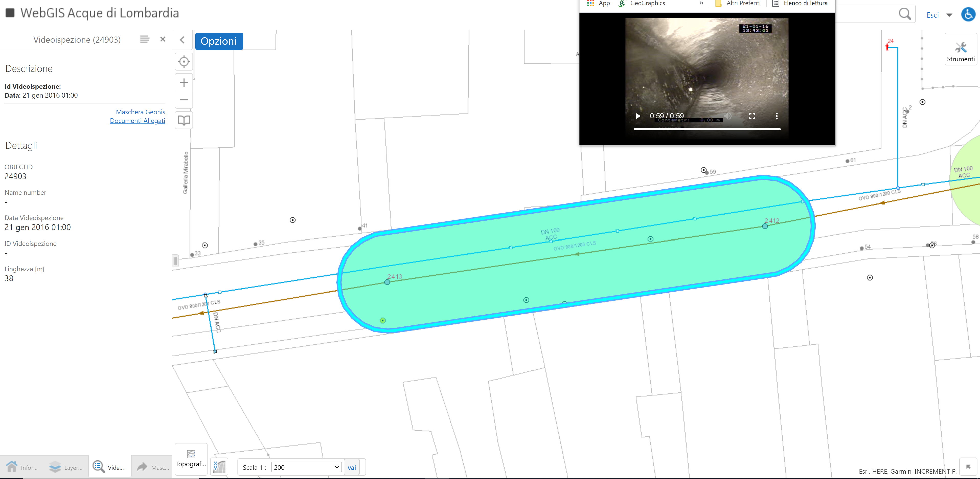The height and width of the screenshot is (479, 980).
Task: Click the red marker labeled 24
Action: [x=887, y=47]
